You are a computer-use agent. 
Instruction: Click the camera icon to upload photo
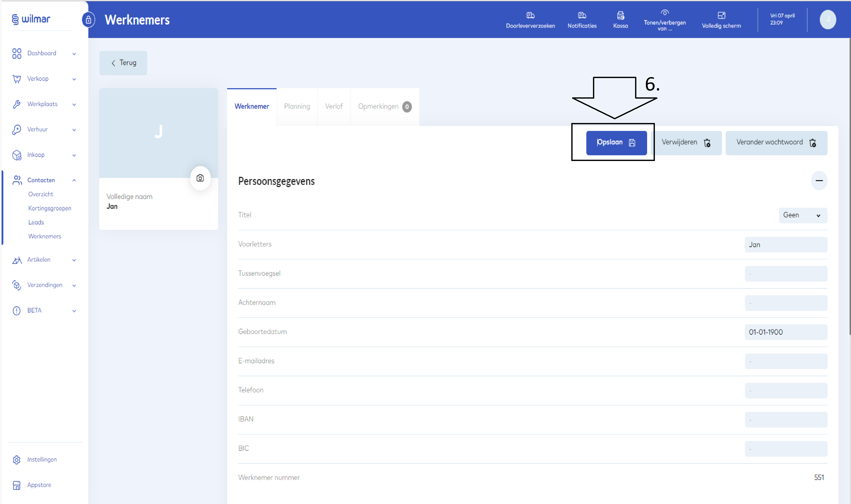coord(200,178)
